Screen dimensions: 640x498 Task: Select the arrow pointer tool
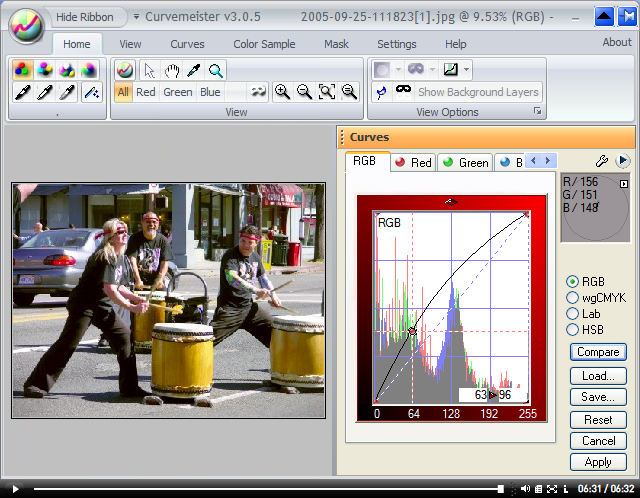[x=149, y=70]
